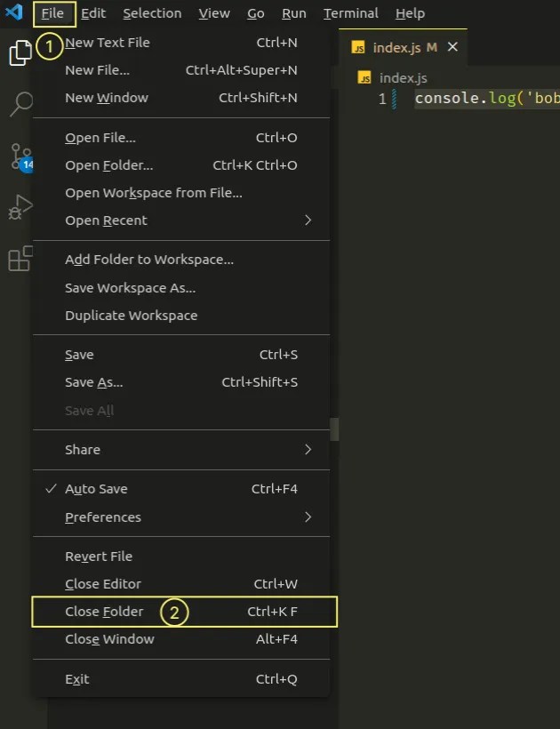Viewport: 560px width, 729px height.
Task: Close the index.js tab with its X
Action: pyautogui.click(x=453, y=47)
